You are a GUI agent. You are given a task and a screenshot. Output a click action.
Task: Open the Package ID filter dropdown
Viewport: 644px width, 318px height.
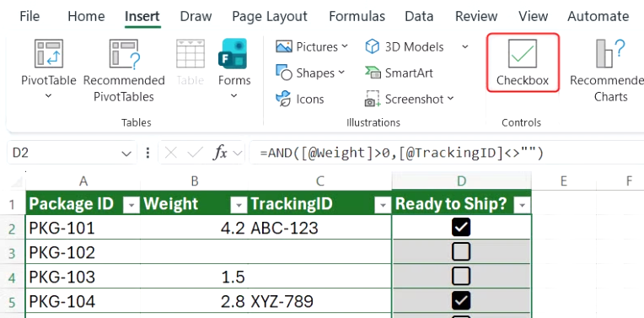[x=131, y=205]
